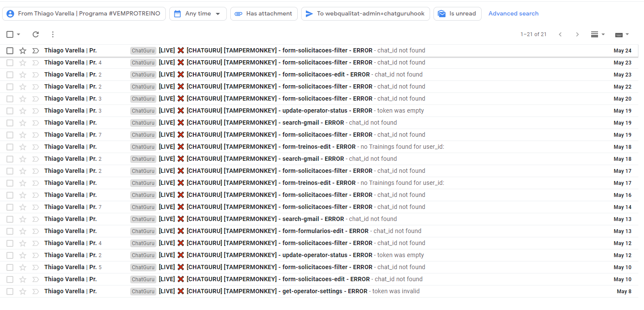Click the May 20 date of the email
644x310 pixels.
pyautogui.click(x=623, y=99)
